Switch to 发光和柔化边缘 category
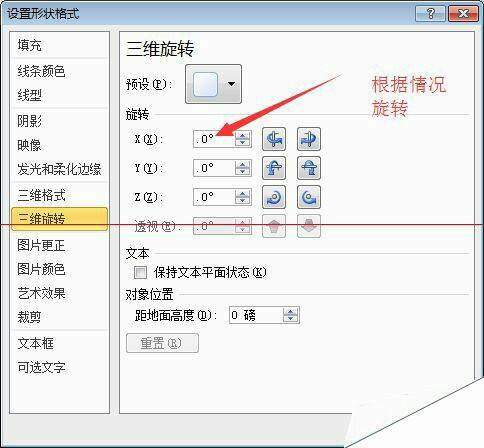Screen dimensions: 484x448 coord(59,169)
